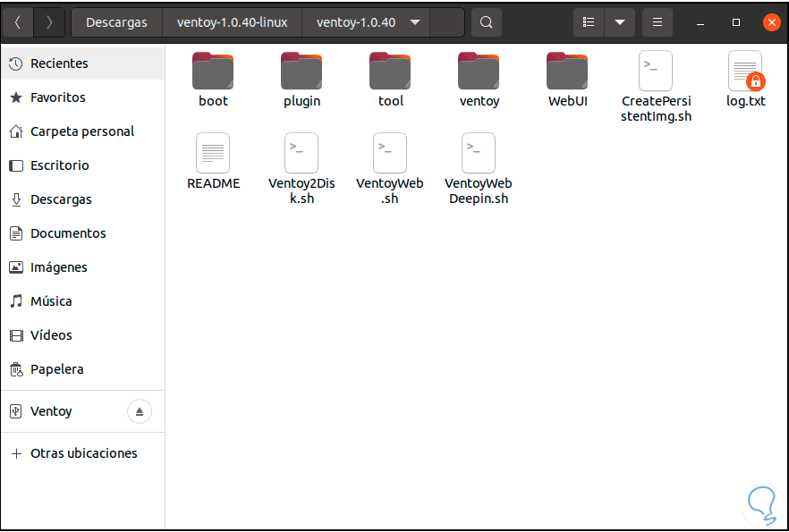Go back with the left arrow button
The height and width of the screenshot is (532, 789).
click(x=18, y=22)
